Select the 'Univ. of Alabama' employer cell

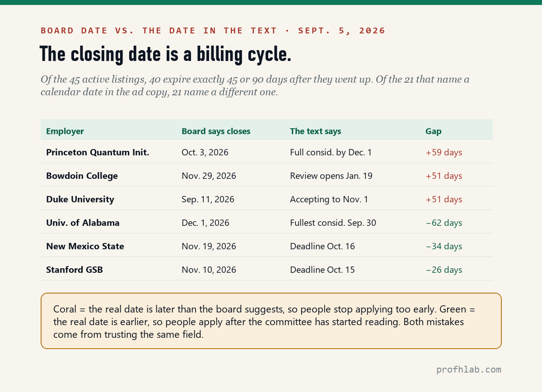[83, 223]
